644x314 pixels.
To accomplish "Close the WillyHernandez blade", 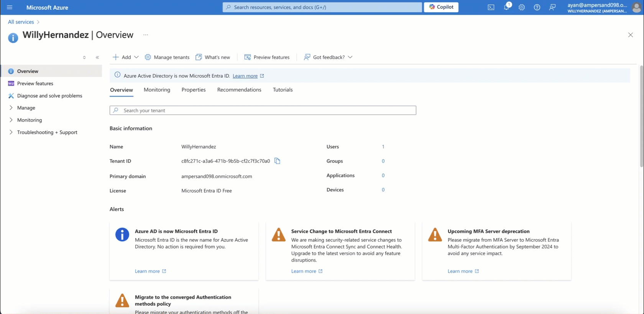I will 631,35.
